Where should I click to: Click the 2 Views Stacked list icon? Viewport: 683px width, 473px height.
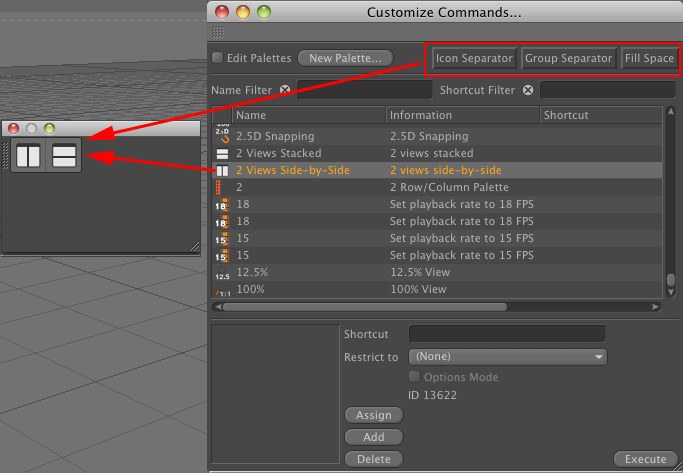(x=222, y=153)
